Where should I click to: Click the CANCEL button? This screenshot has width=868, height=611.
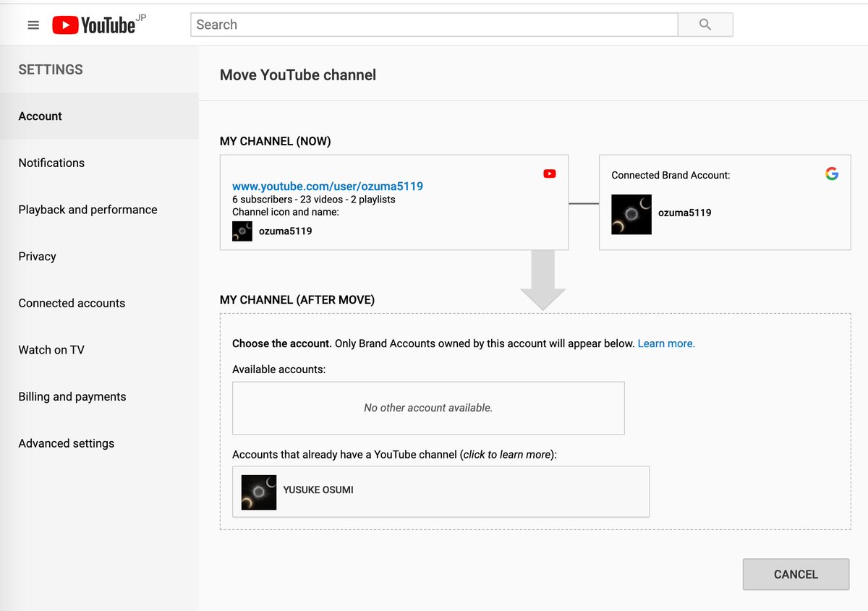tap(796, 574)
